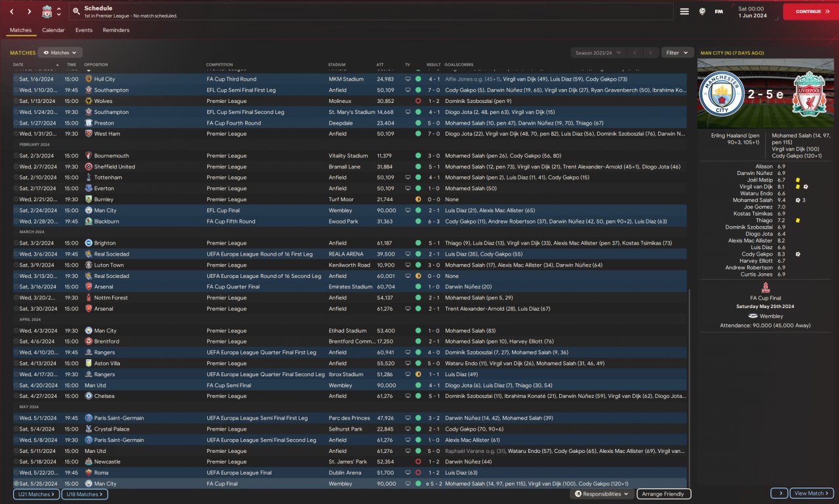Click the search magnifier icon
This screenshot has height=504, width=839.
coord(77,12)
